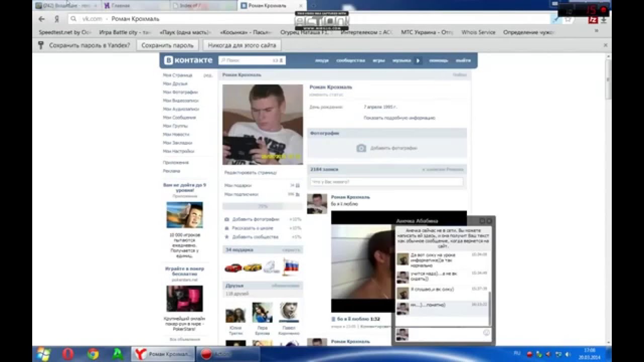Screen dimensions: 644x362
Task: Click the browser downloads arrow icon
Action: pyautogui.click(x=604, y=20)
